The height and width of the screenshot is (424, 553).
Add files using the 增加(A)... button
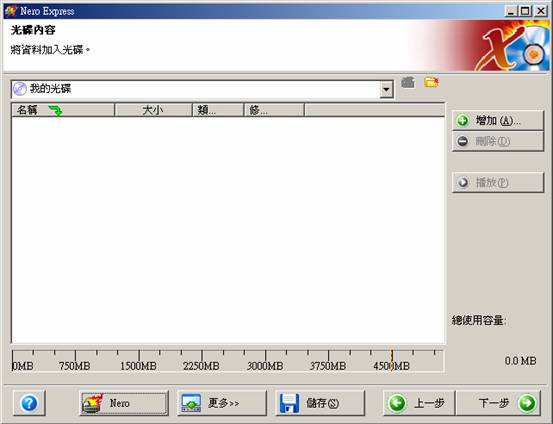(498, 121)
